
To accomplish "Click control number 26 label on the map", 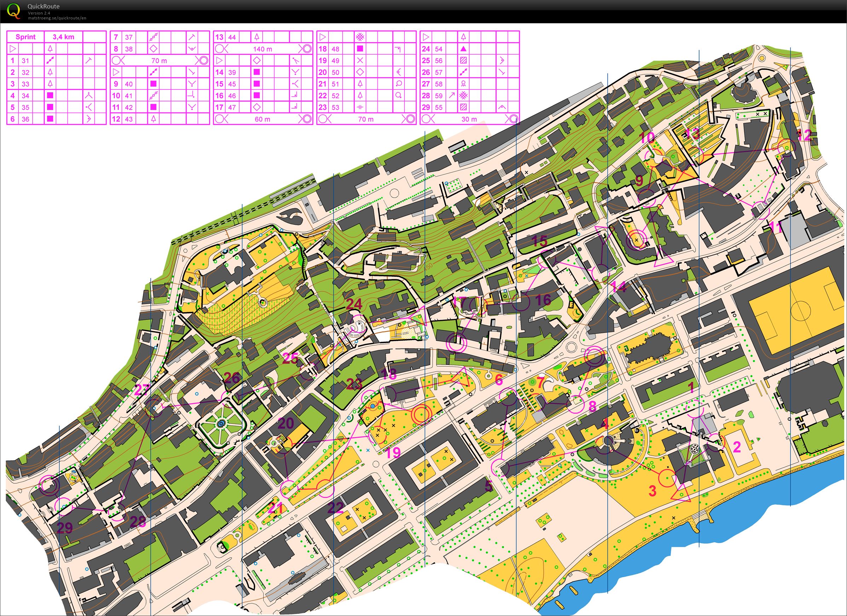I will pos(231,378).
